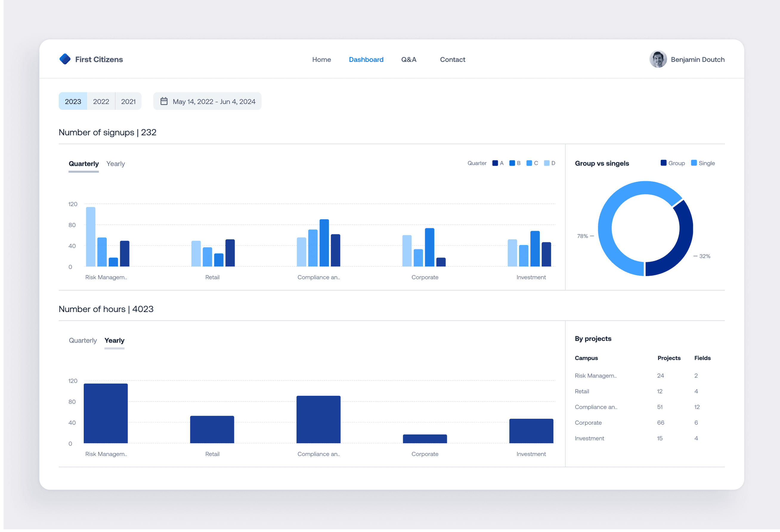Click the Corporate row in projects table
The width and height of the screenshot is (780, 532).
[588, 423]
